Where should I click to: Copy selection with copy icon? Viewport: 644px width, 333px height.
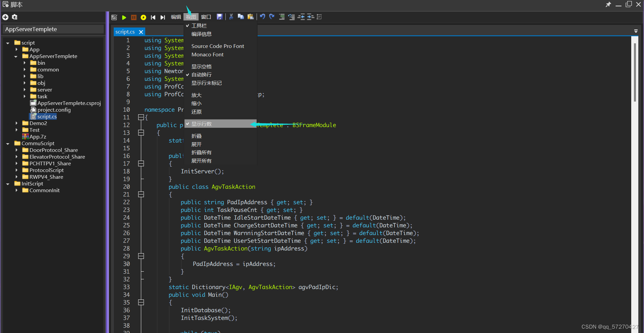point(241,17)
